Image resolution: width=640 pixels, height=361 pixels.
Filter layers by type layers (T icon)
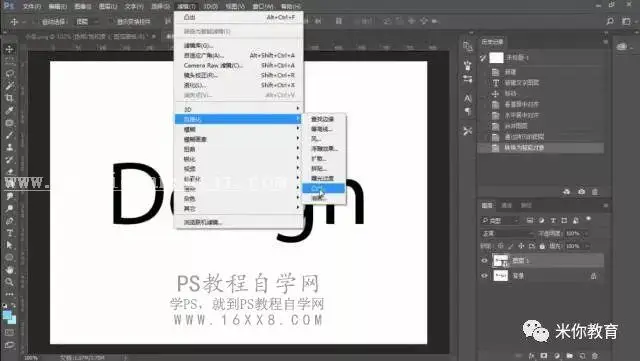click(553, 221)
